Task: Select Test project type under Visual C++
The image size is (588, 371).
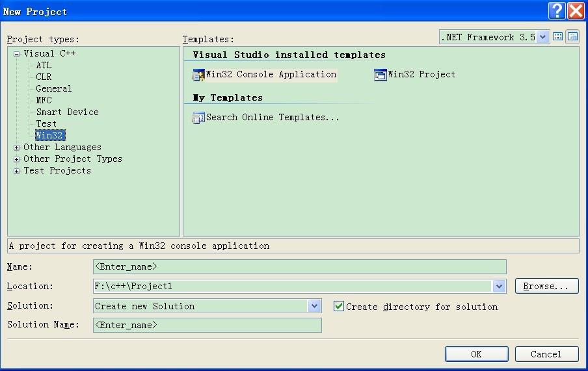Action: tap(46, 123)
